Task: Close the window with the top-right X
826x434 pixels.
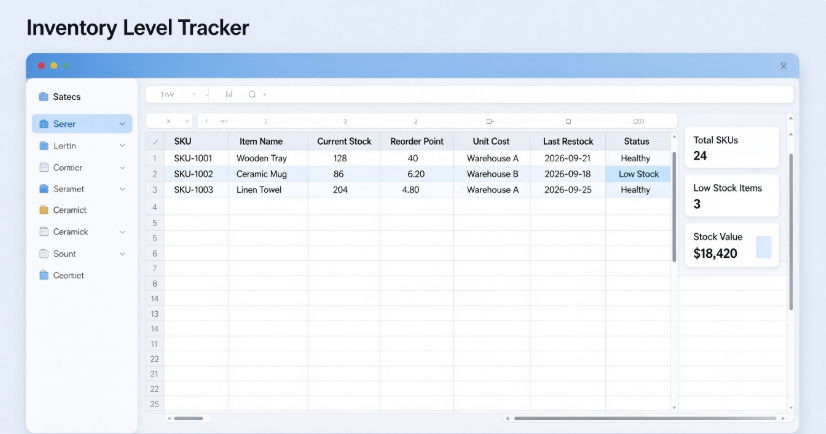Action: (783, 66)
